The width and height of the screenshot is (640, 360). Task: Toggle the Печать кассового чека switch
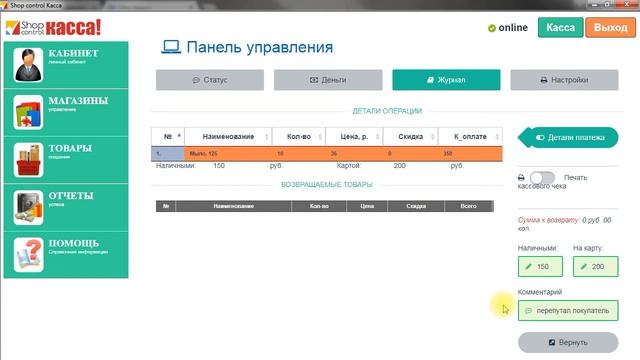point(542,178)
